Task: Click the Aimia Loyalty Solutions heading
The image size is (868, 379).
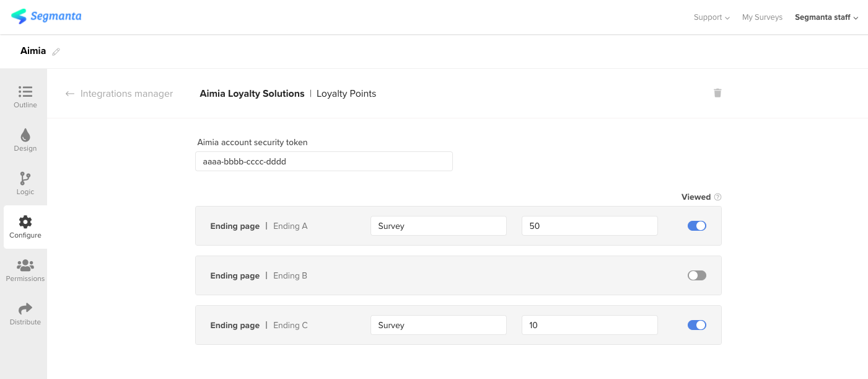Action: pos(252,94)
